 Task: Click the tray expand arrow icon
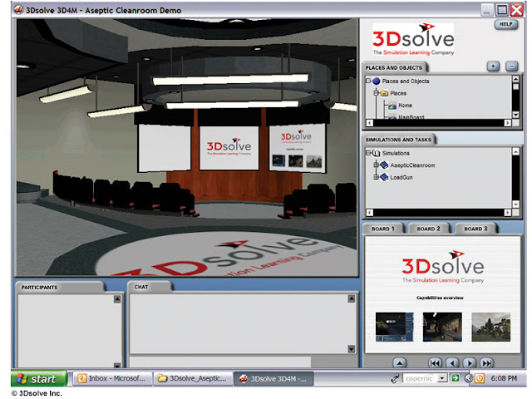pyautogui.click(x=468, y=378)
